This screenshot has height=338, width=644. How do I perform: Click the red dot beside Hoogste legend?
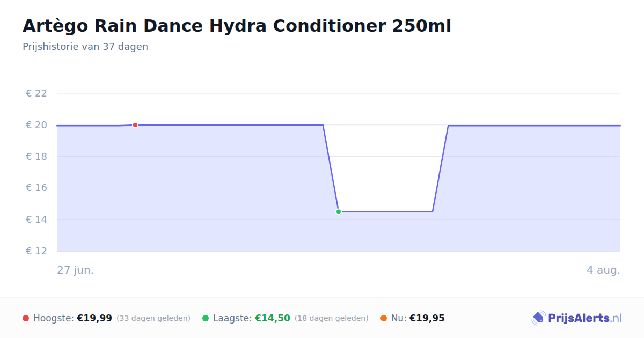click(x=26, y=318)
